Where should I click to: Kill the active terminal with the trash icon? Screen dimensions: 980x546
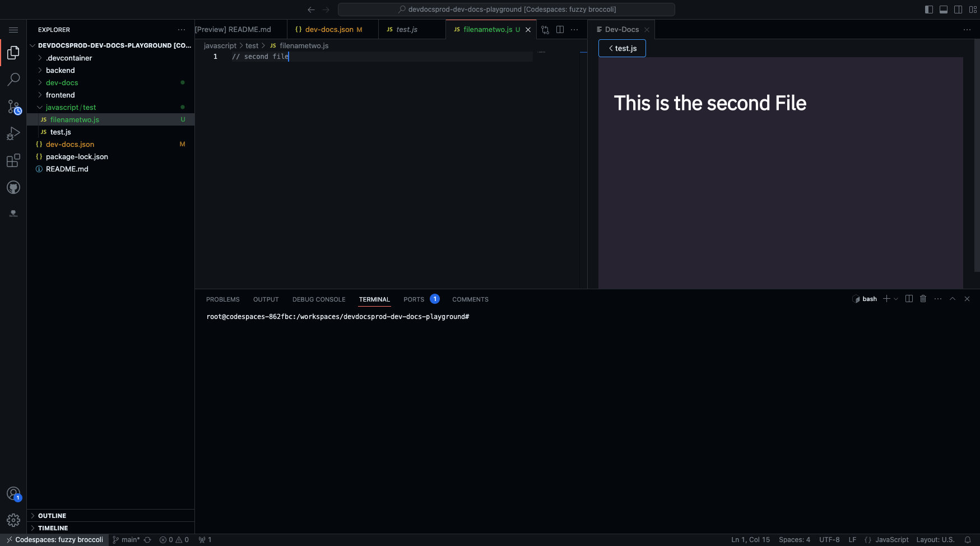point(923,299)
